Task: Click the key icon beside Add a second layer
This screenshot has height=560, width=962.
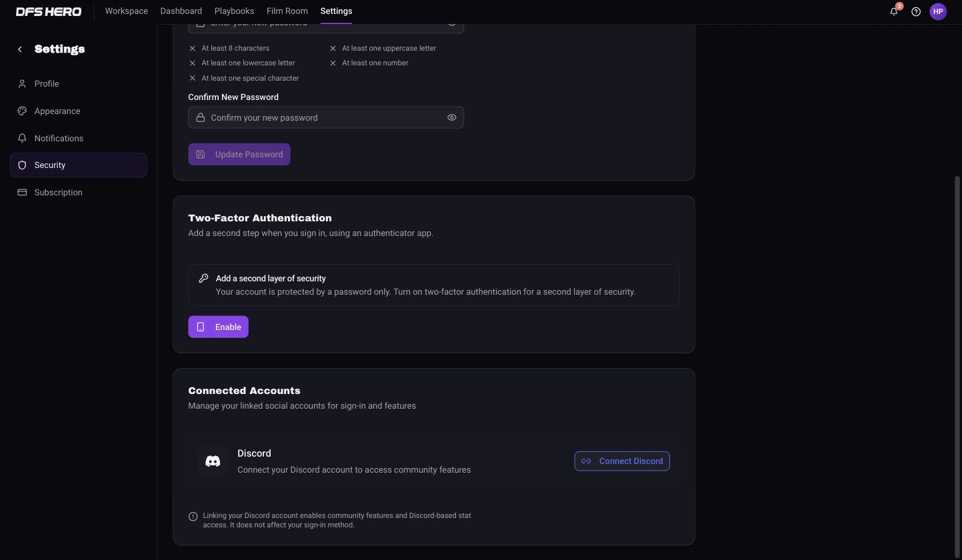Action: tap(203, 278)
